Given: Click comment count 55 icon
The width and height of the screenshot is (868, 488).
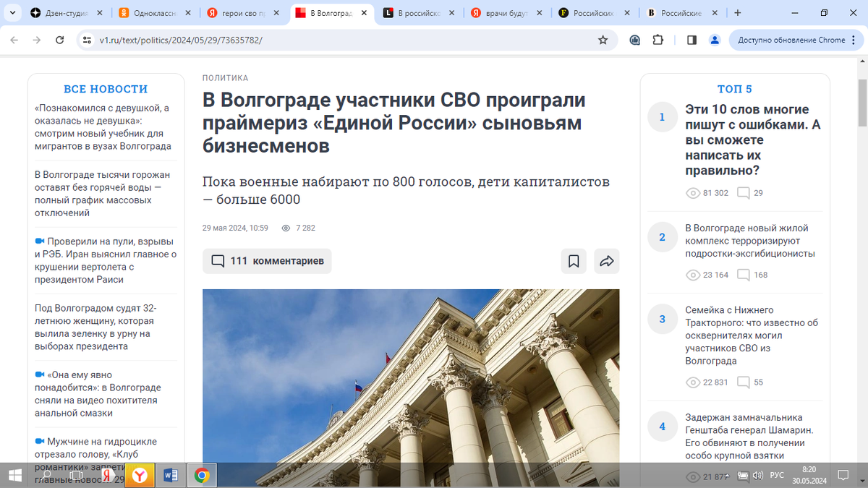Looking at the screenshot, I should (743, 382).
